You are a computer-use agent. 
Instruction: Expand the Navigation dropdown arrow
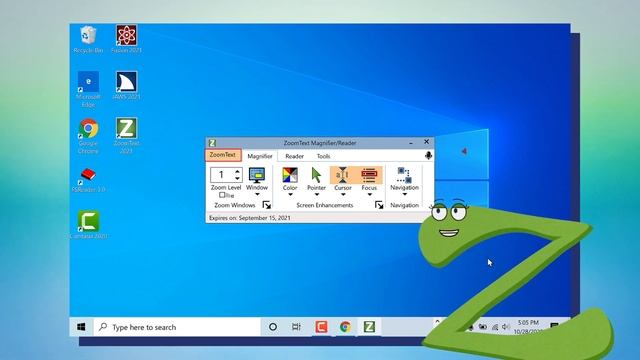[x=404, y=194]
